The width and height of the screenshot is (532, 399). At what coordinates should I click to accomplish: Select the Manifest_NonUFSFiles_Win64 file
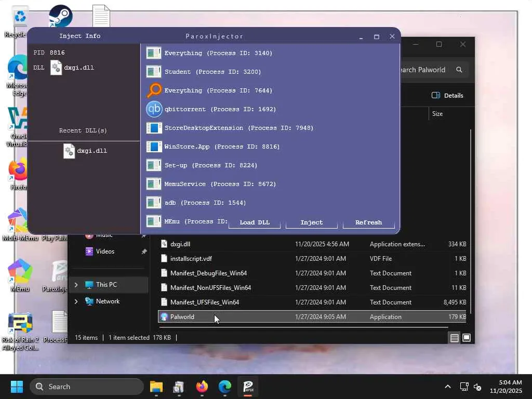(312, 288)
